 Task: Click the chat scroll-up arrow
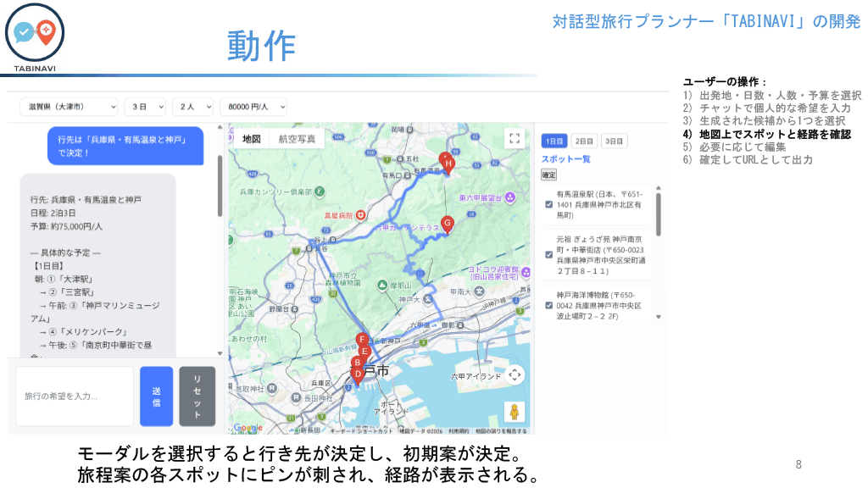[x=220, y=127]
